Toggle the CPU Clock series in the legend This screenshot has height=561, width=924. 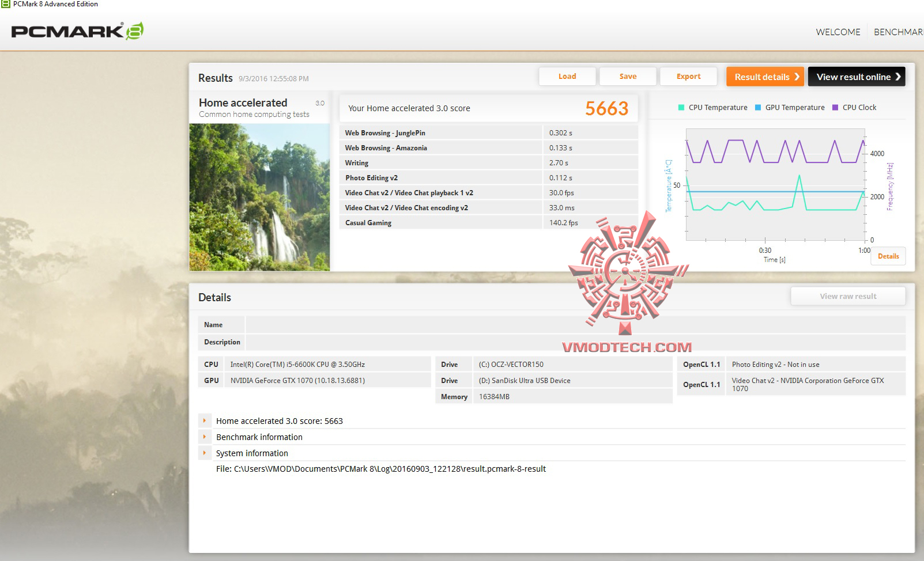[x=855, y=107]
